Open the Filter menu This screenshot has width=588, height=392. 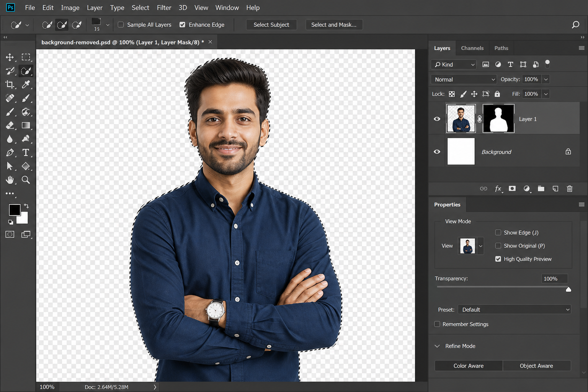point(164,8)
